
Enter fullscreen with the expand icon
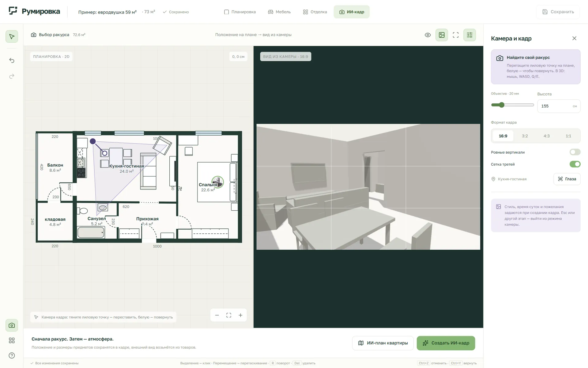click(x=456, y=35)
